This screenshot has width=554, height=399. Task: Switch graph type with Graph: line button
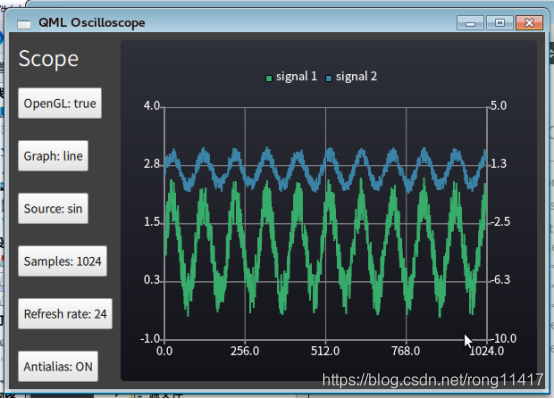(53, 156)
